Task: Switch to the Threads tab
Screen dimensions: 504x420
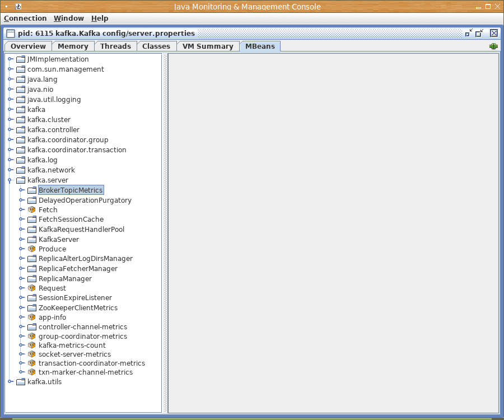Action: point(115,46)
